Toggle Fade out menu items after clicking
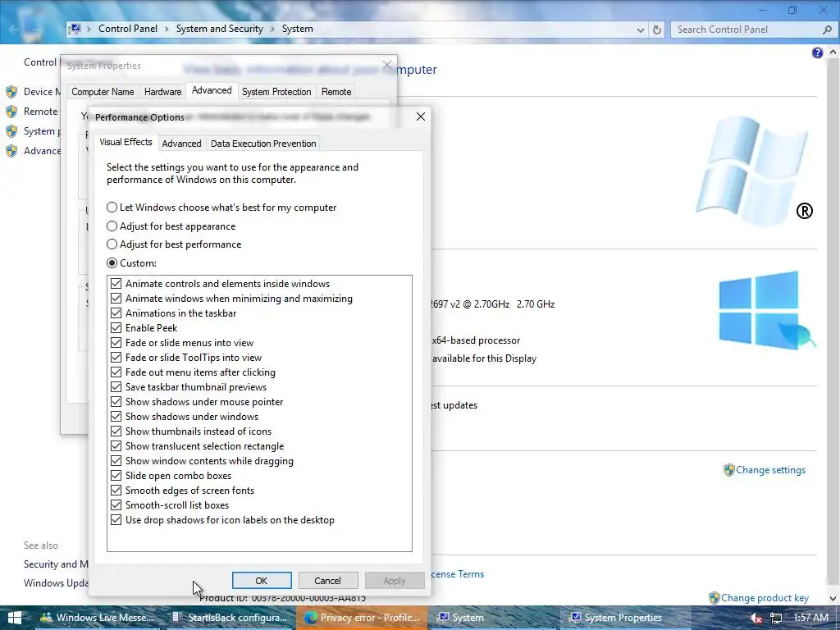Viewport: 840px width, 630px height. coord(116,372)
